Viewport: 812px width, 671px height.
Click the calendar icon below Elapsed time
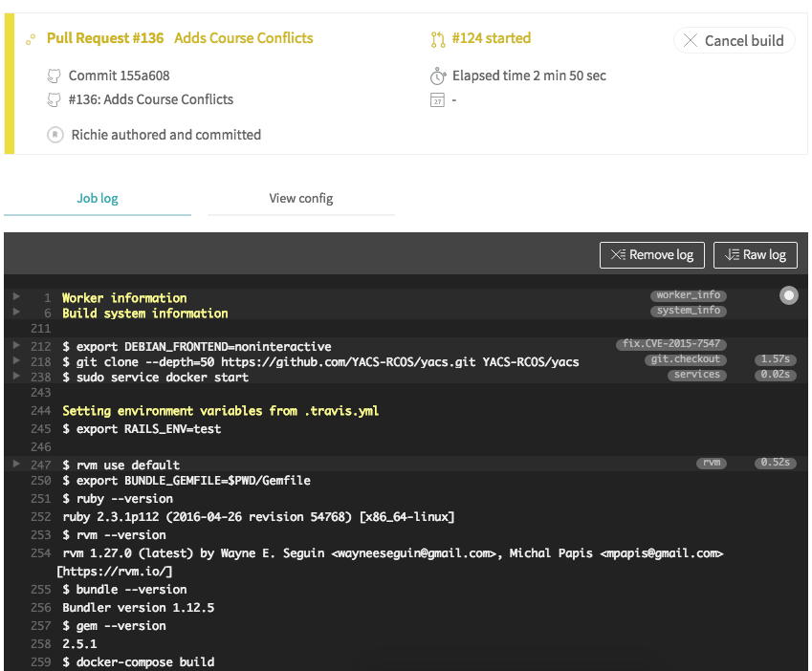point(438,99)
